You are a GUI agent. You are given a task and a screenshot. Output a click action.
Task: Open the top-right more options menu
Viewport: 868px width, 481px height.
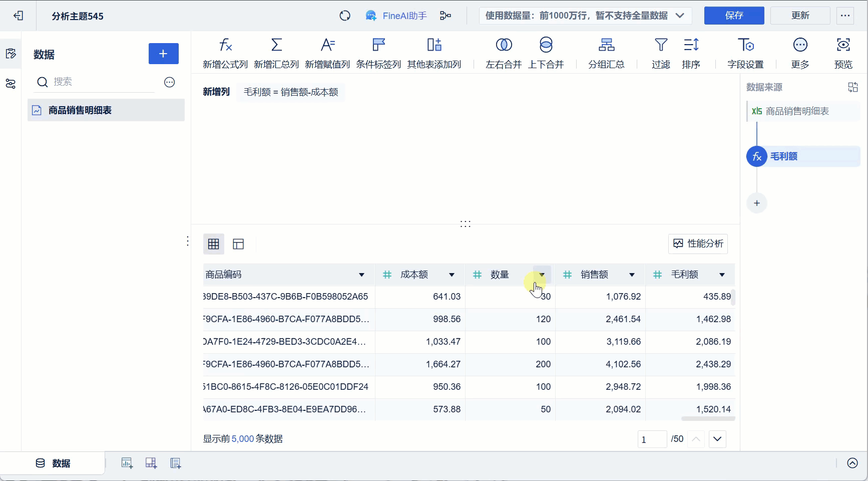click(845, 16)
